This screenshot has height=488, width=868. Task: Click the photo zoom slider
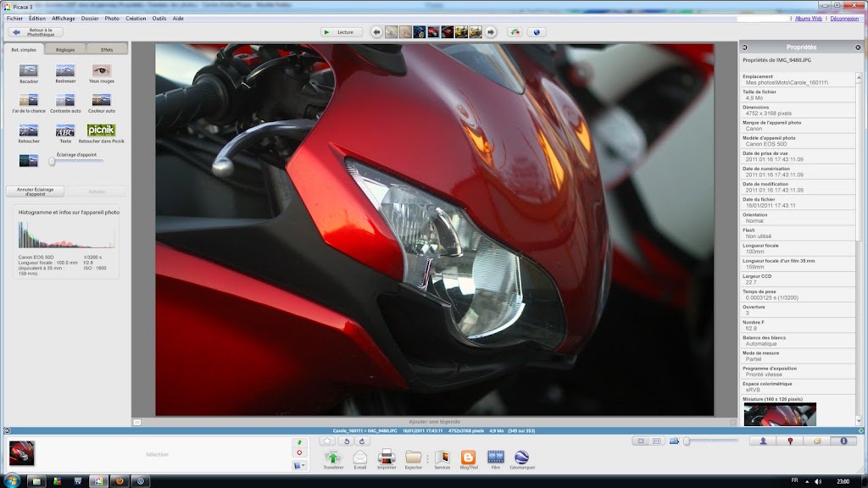tap(712, 441)
